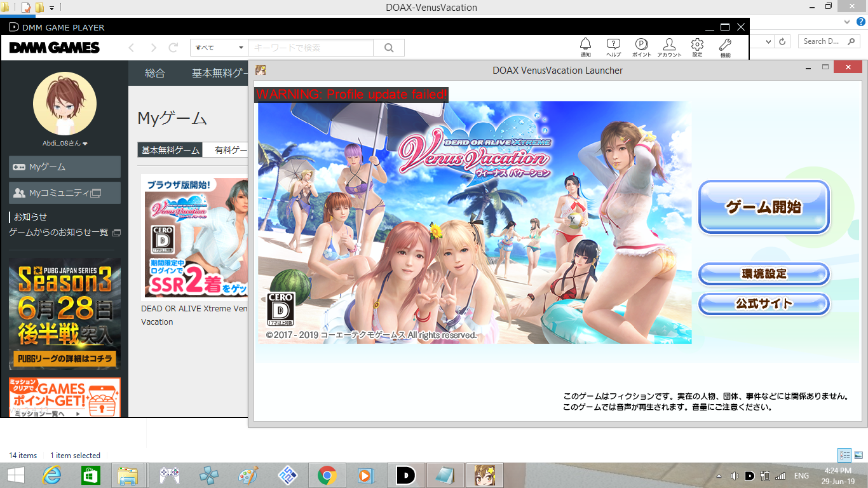Reload the page in DMM Game Player
This screenshot has height=488, width=868.
point(173,48)
